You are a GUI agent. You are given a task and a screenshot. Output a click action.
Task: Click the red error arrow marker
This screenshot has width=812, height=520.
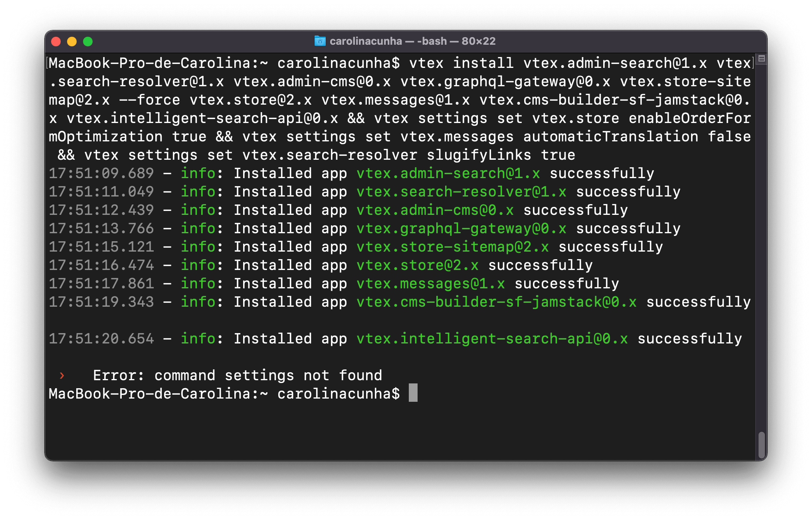click(62, 375)
